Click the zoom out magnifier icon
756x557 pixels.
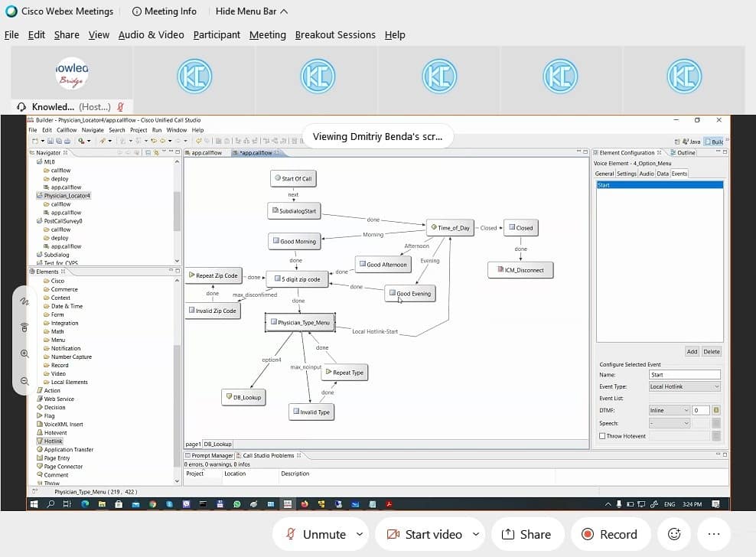pos(24,381)
